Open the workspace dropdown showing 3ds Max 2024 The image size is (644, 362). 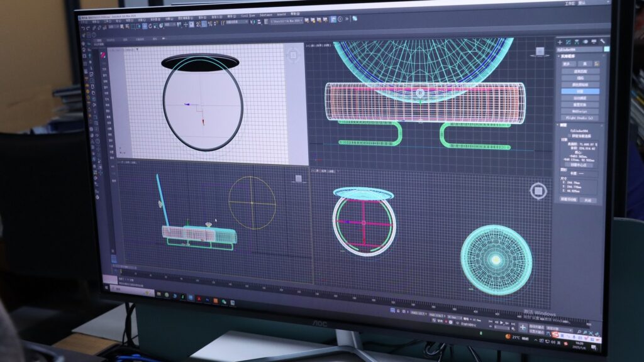click(286, 21)
